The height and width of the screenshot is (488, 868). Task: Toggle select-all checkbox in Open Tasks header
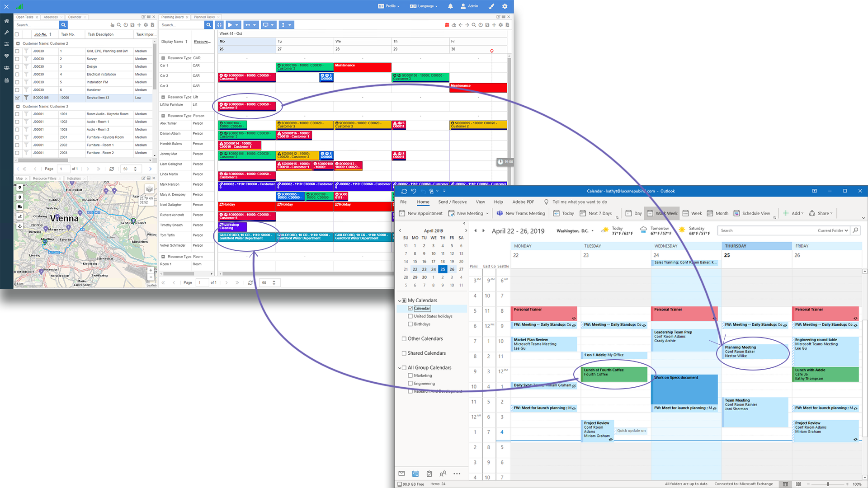[x=17, y=34]
